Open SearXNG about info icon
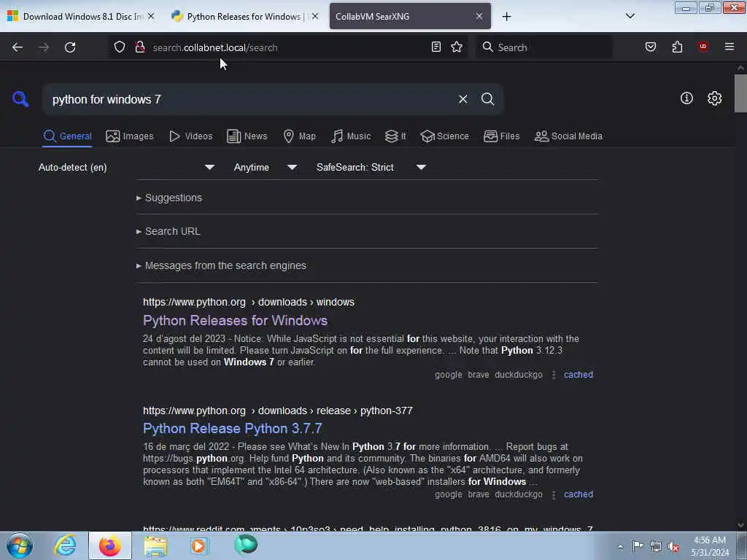747x560 pixels. pos(686,98)
